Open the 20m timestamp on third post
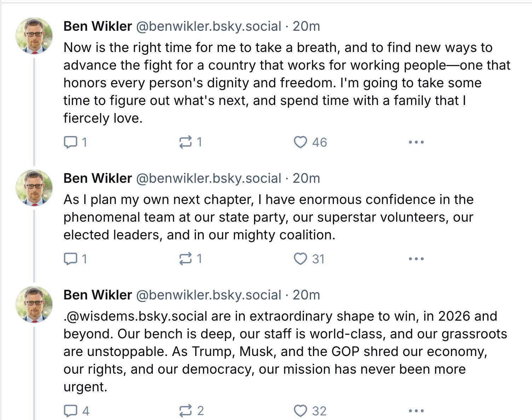Viewport: 532px width, 420px height. click(306, 295)
